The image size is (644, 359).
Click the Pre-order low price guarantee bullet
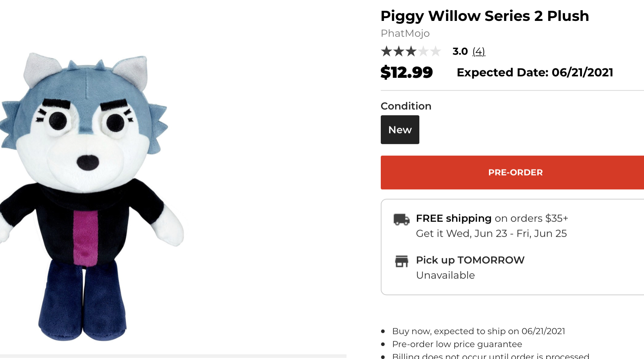pyautogui.click(x=457, y=344)
